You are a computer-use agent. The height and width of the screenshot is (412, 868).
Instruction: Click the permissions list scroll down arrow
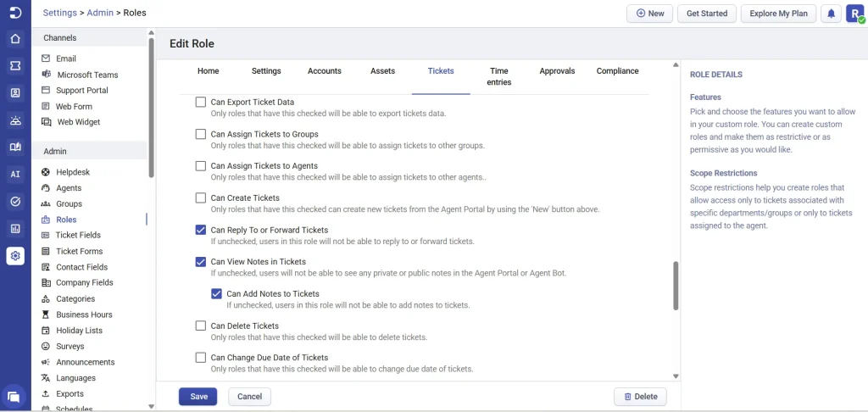tap(676, 376)
